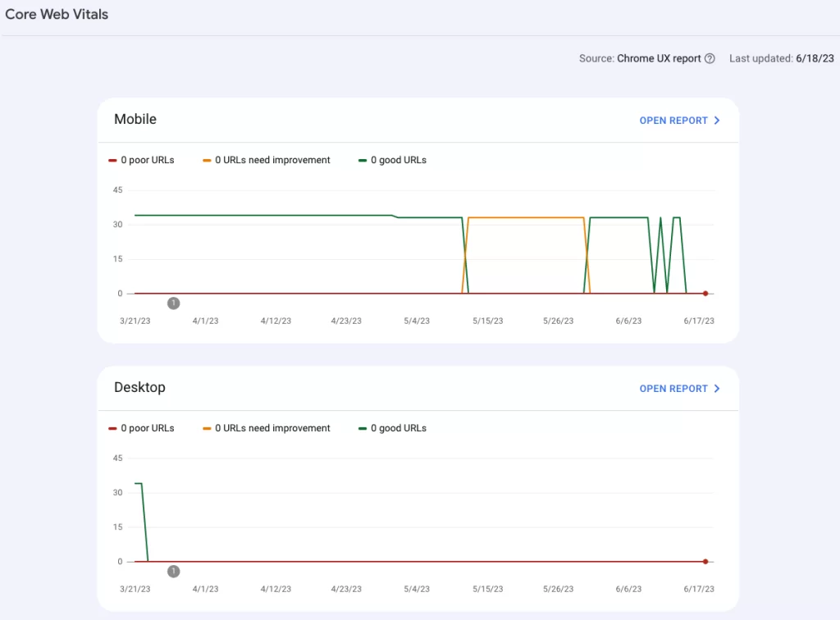
Task: Click the red endpoint dot on Mobile chart
Action: pos(705,294)
